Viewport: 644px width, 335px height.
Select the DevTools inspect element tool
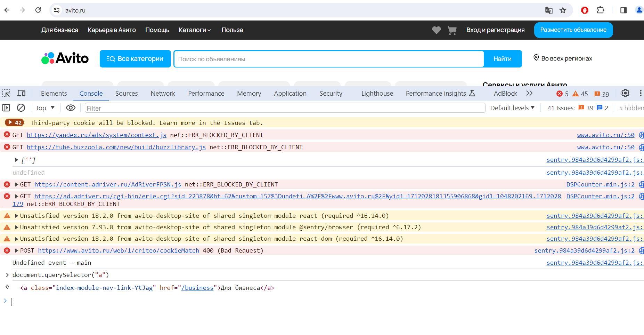[x=6, y=93]
